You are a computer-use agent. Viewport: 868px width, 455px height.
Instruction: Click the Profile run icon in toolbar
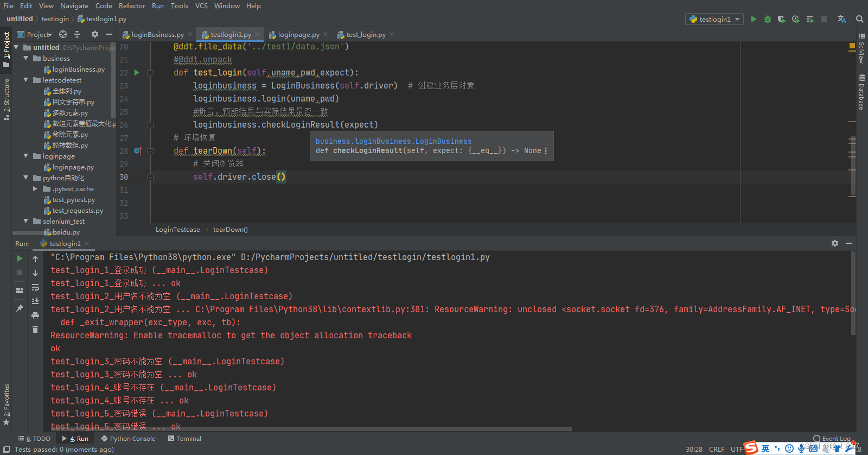pyautogui.click(x=795, y=19)
